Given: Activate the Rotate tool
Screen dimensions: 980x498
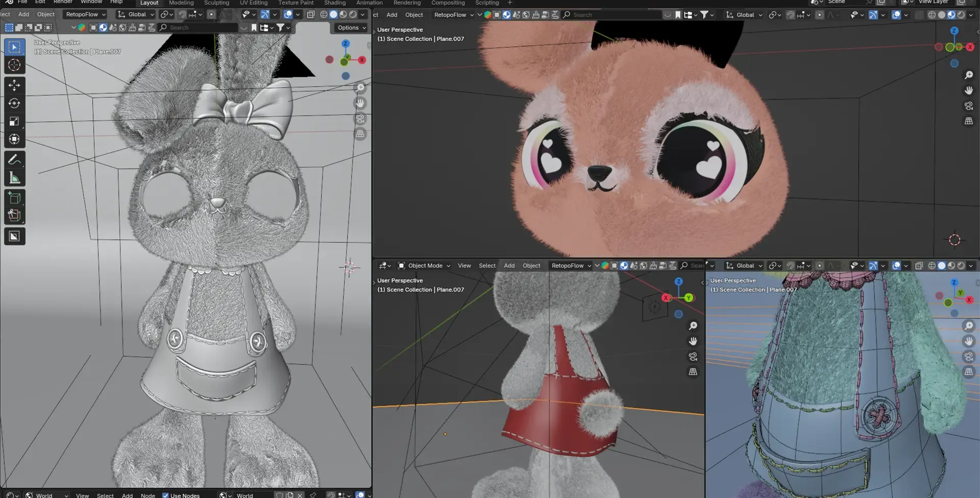Looking at the screenshot, I should (14, 103).
